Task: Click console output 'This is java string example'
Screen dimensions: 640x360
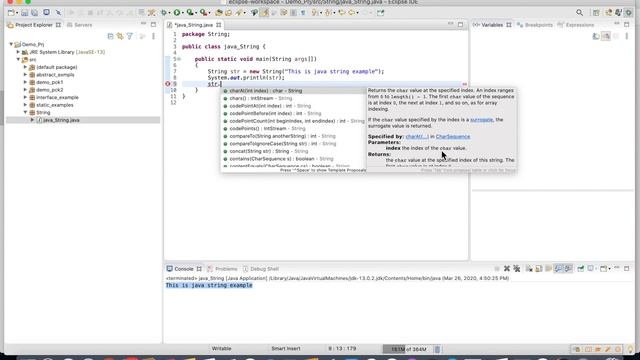Action: 209,285
